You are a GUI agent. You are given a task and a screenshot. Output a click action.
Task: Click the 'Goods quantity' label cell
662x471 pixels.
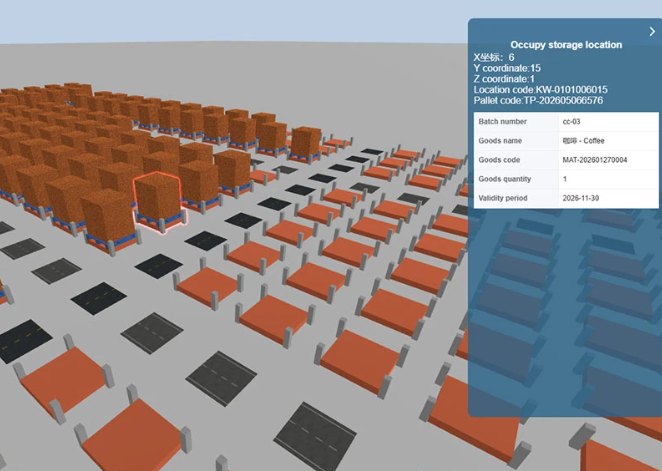(516, 179)
